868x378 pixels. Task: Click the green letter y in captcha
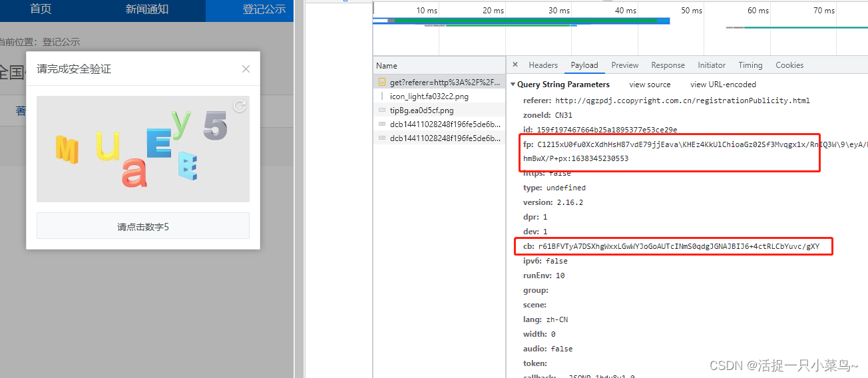(181, 122)
